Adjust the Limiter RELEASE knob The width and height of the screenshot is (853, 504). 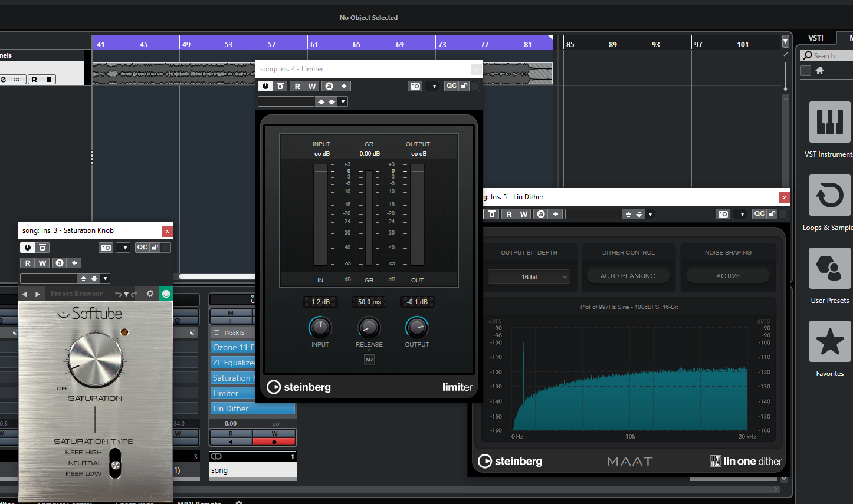click(x=369, y=327)
